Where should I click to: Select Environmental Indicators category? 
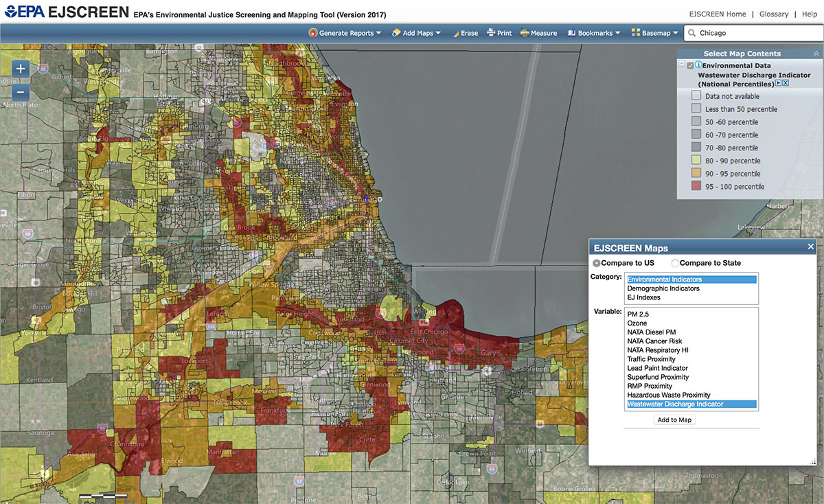[691, 279]
